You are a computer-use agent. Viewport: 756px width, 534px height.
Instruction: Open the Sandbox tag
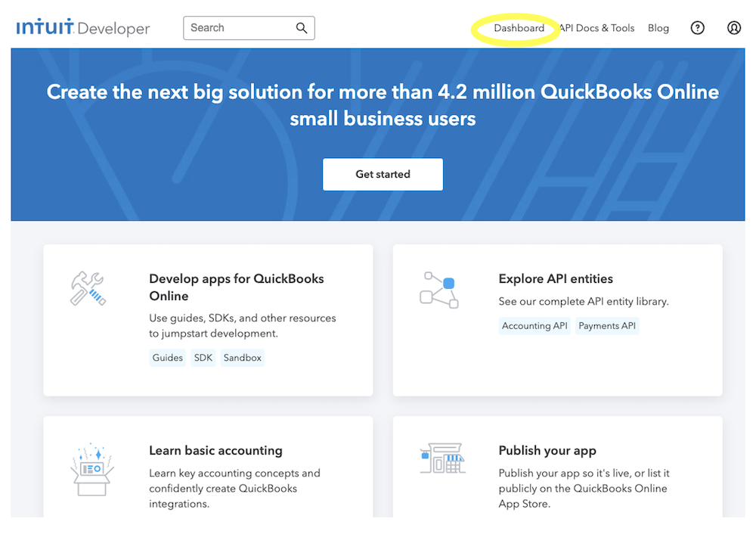click(x=242, y=358)
